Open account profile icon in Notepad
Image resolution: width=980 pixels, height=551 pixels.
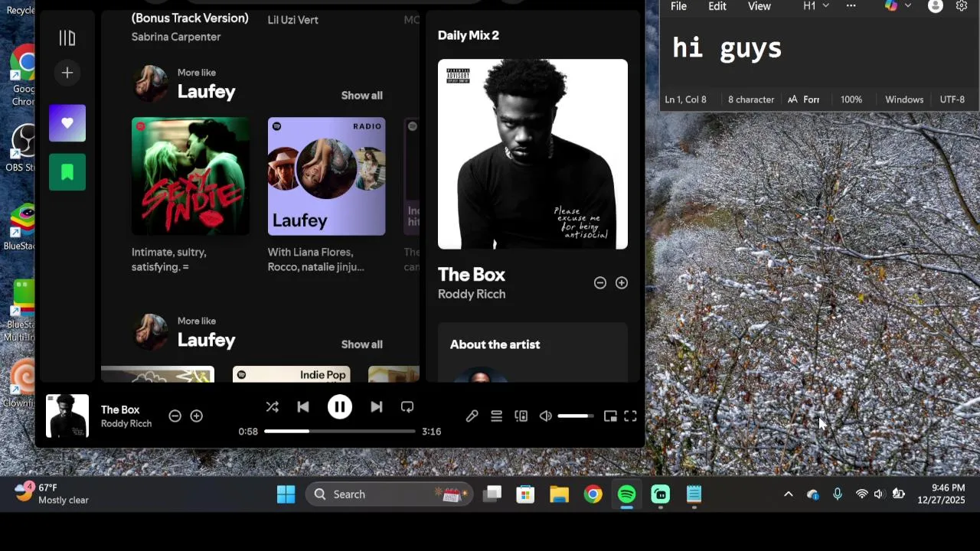coord(936,6)
